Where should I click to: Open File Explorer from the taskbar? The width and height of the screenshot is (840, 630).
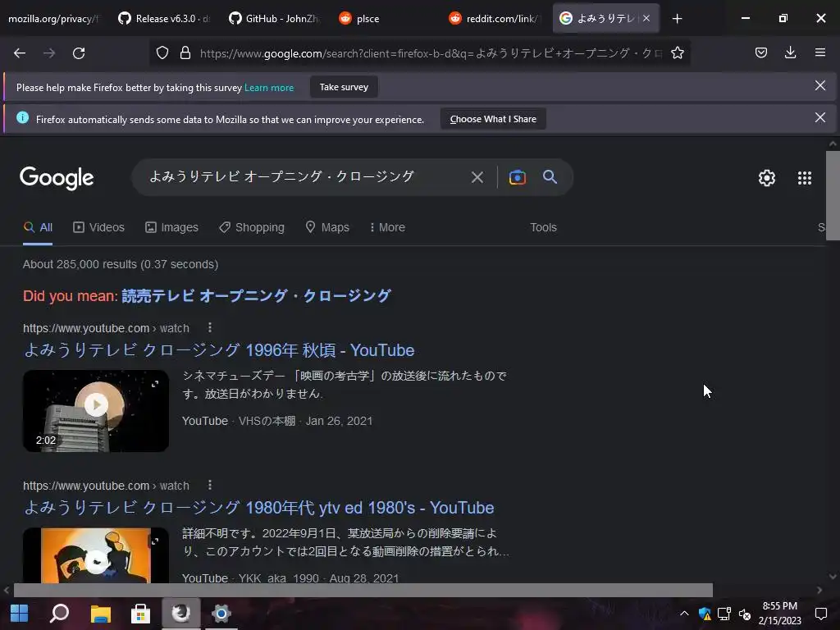(x=100, y=613)
